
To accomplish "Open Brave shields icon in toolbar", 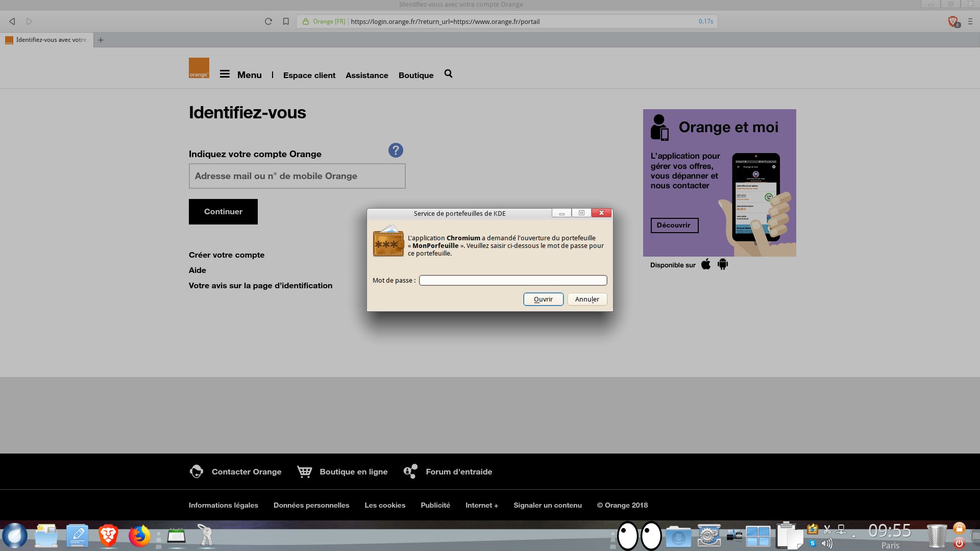I will tap(952, 21).
